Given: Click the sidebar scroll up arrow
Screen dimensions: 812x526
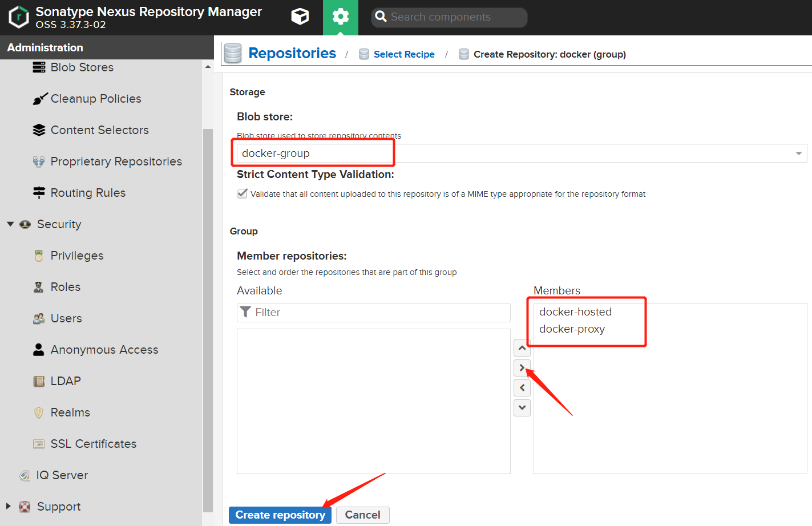Looking at the screenshot, I should click(208, 67).
